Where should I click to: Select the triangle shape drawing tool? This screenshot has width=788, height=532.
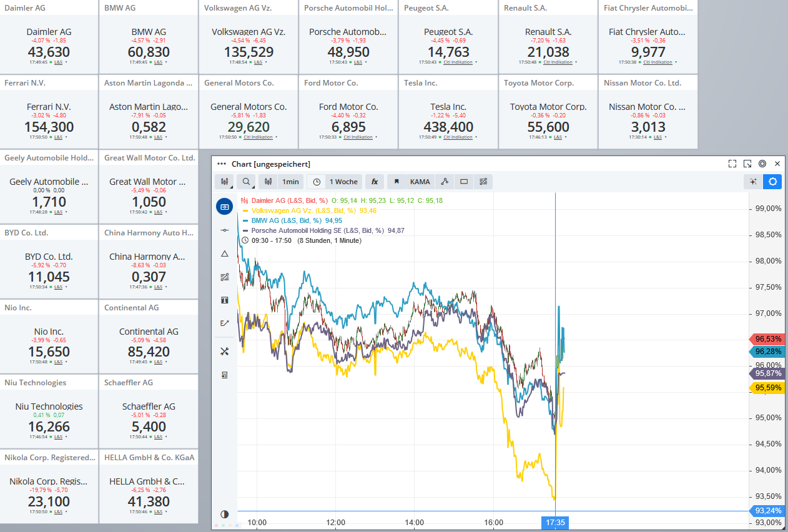pyautogui.click(x=225, y=254)
